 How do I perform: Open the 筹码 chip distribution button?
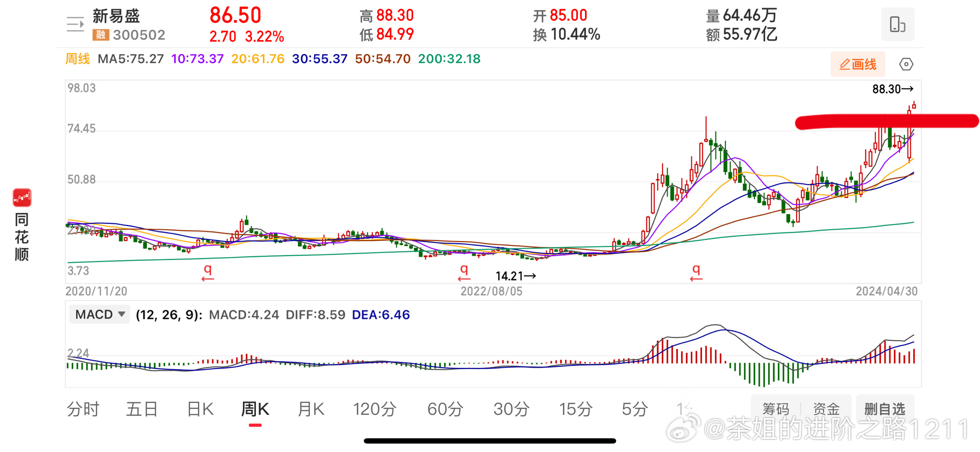click(x=776, y=409)
